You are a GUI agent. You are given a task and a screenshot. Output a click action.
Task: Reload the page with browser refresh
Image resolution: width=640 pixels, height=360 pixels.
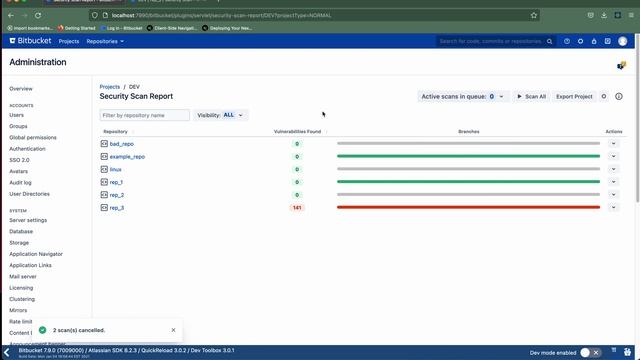(x=38, y=16)
